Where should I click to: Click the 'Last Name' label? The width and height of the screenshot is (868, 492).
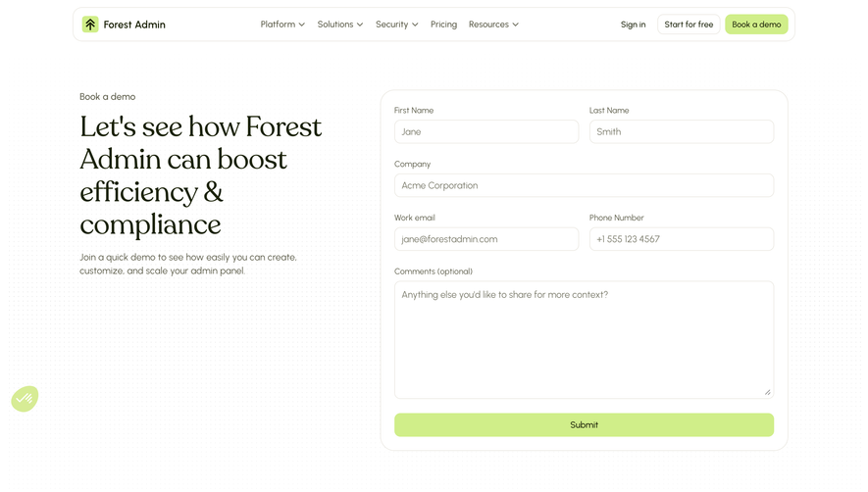[x=609, y=110]
